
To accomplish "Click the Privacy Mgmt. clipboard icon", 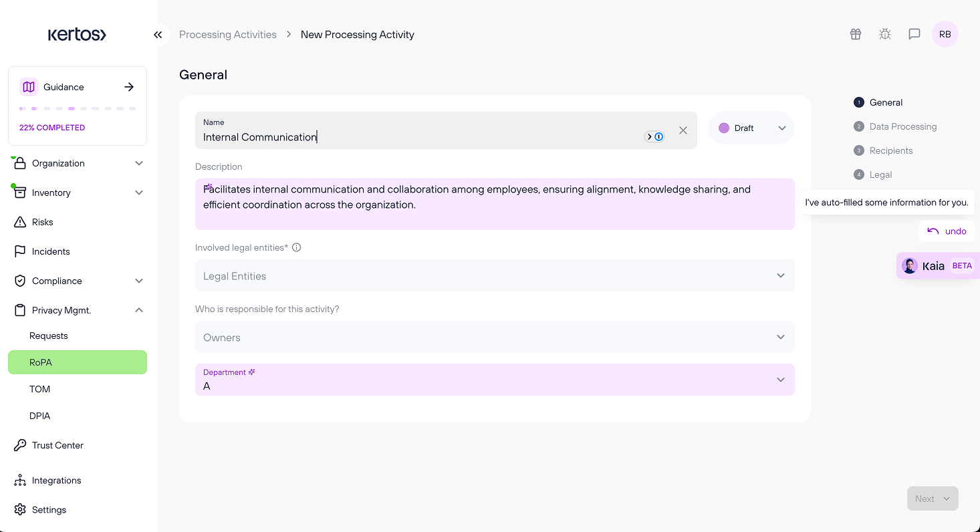I will 20,310.
